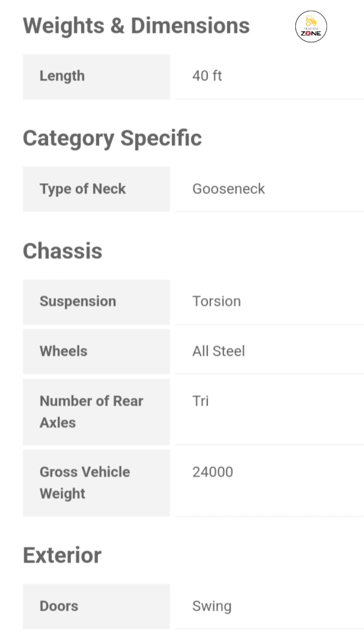Select the Tri axles value
The height and width of the screenshot is (634, 364).
click(201, 401)
